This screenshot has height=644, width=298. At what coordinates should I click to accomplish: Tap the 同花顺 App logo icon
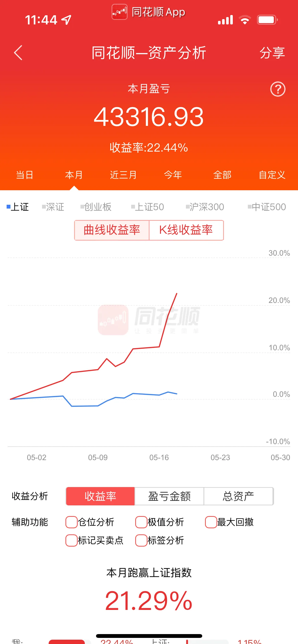(119, 12)
